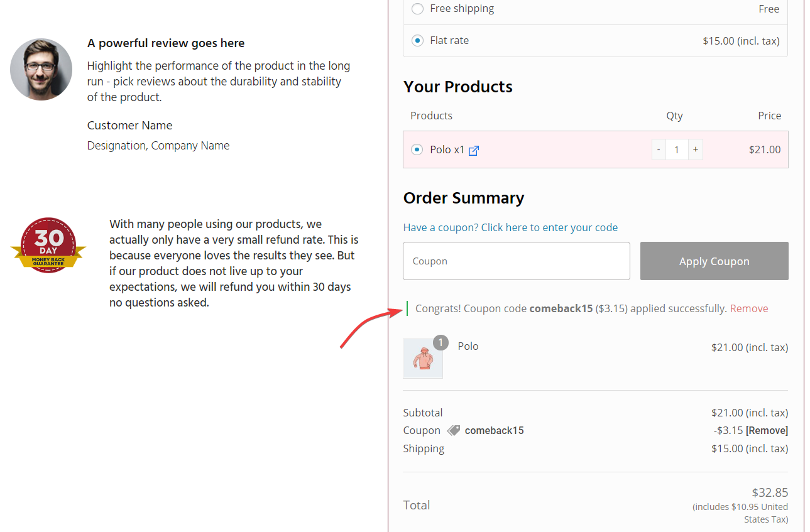Select the quantity value field showing 1
Image resolution: width=810 pixels, height=532 pixels.
[676, 149]
